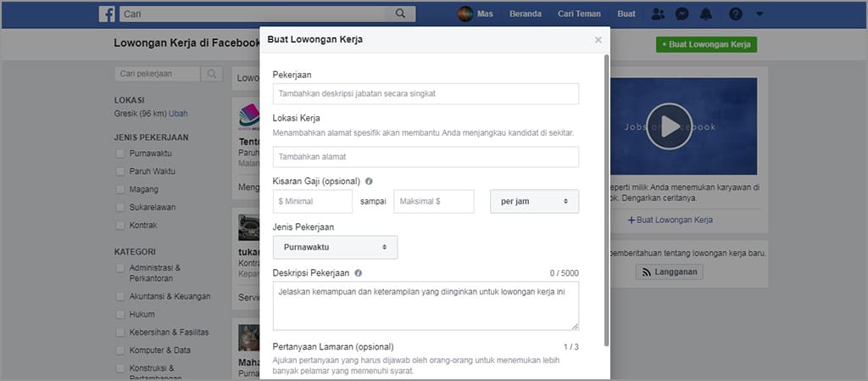868x381 pixels.
Task: Open Cari Teman in top navigation
Action: (577, 14)
